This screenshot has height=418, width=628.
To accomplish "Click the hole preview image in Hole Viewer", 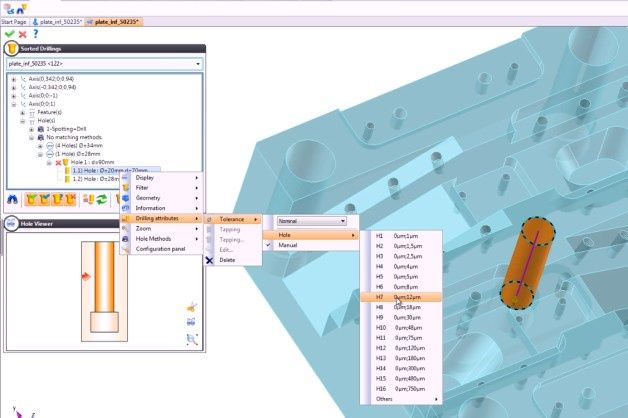I will 105,291.
